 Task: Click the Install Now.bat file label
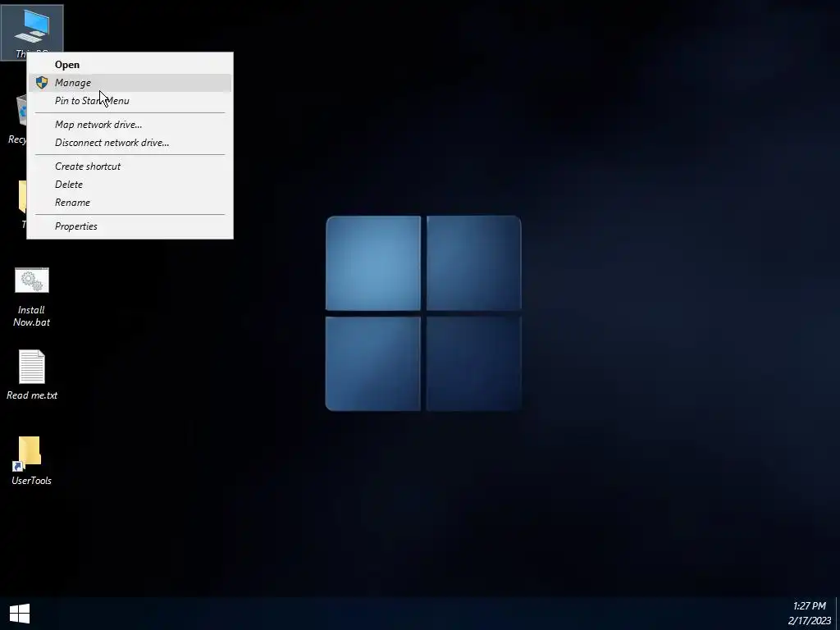coord(32,316)
